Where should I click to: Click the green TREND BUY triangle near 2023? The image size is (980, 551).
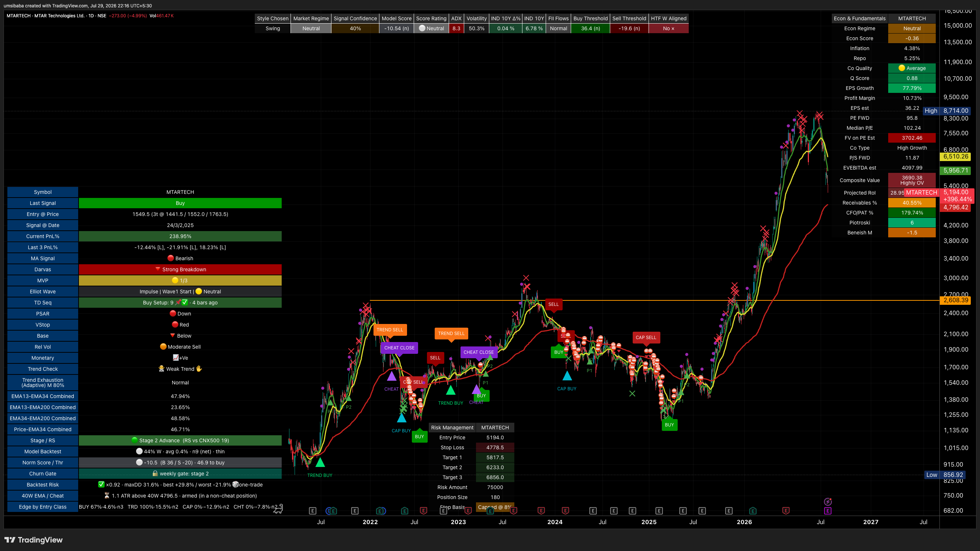point(451,390)
